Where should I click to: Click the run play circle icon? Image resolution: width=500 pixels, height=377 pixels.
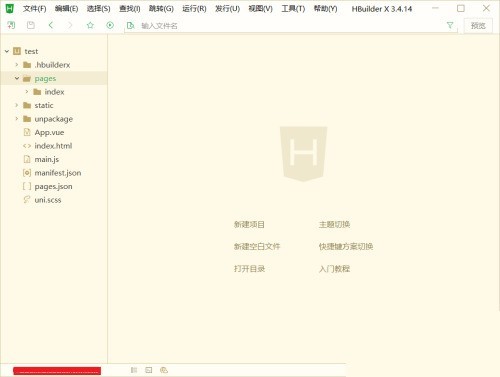click(110, 25)
